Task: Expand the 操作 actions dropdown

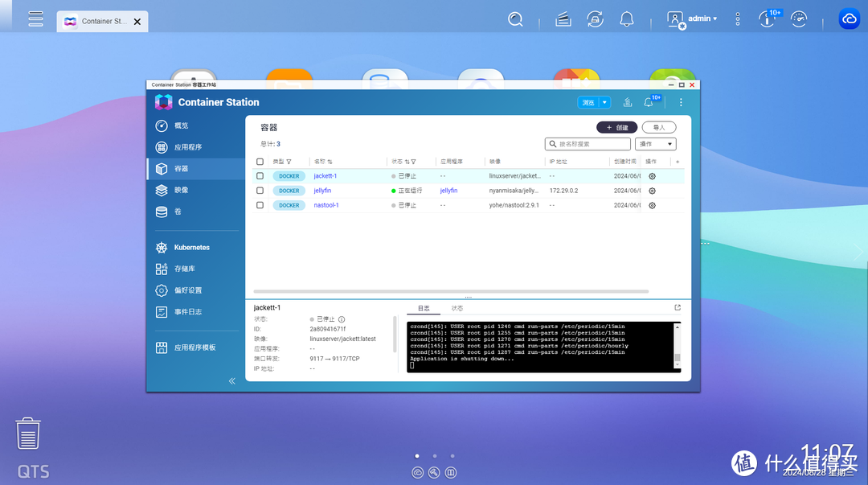Action: pyautogui.click(x=655, y=144)
